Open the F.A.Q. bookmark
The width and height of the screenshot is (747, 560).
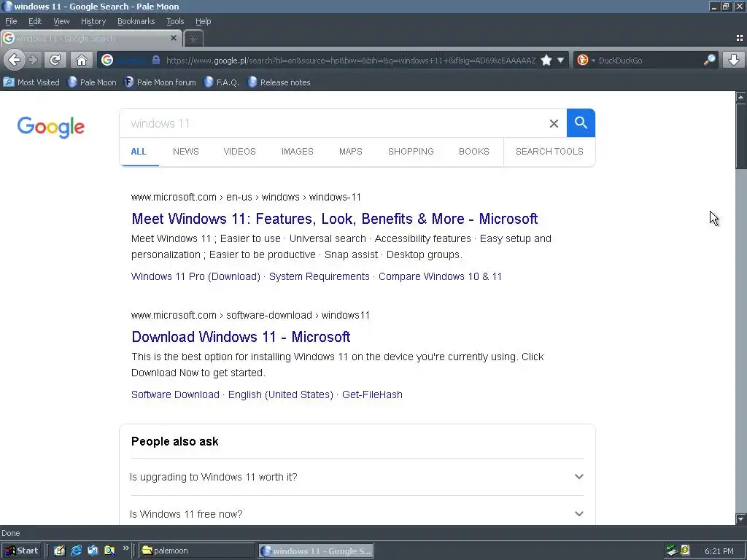click(x=222, y=82)
